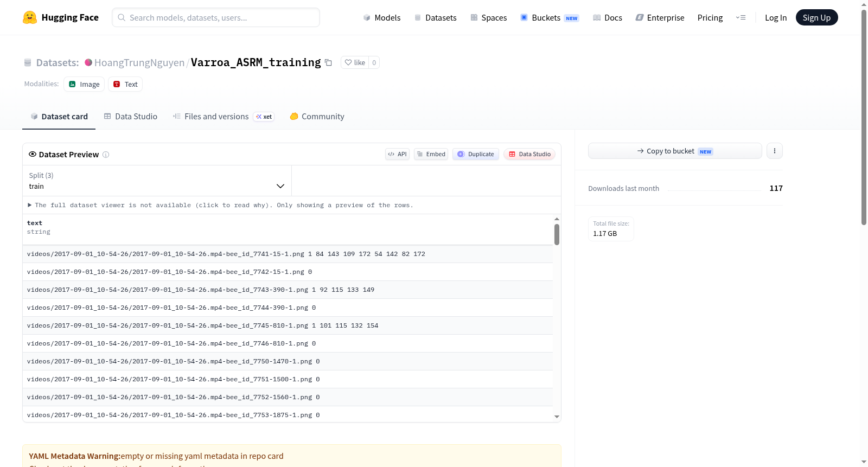Click the Sign Up button
The width and height of the screenshot is (868, 467).
[x=816, y=17]
